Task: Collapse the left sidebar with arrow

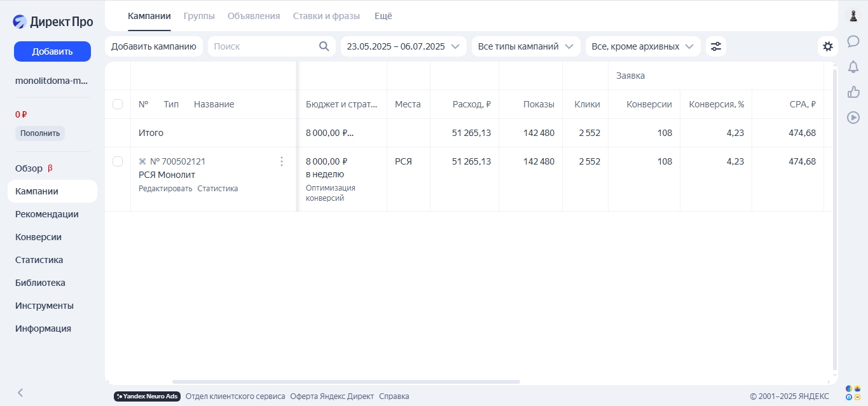Action: coord(20,393)
